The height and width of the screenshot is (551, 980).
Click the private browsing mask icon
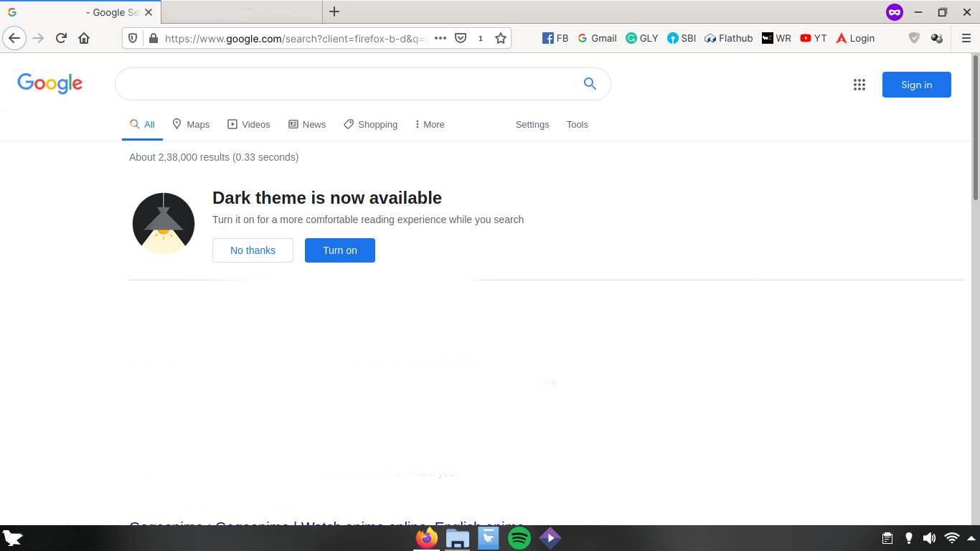coord(894,12)
